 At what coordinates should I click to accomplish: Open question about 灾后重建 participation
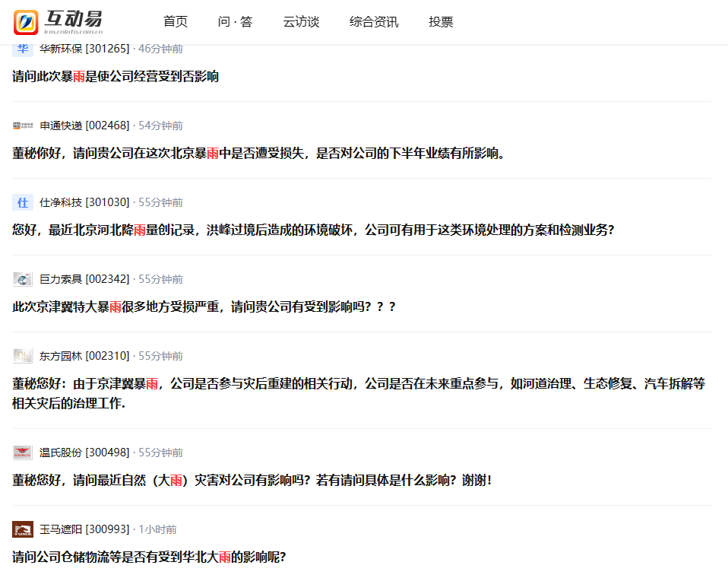(x=359, y=393)
